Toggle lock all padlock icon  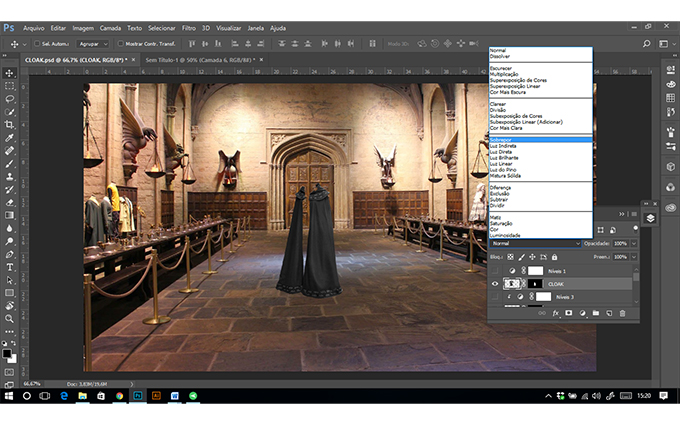(x=555, y=257)
